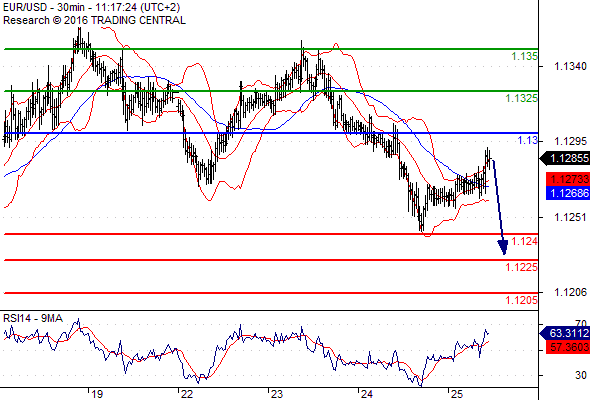Click the 1.124 red support label
This screenshot has width=590, height=400.
click(525, 241)
